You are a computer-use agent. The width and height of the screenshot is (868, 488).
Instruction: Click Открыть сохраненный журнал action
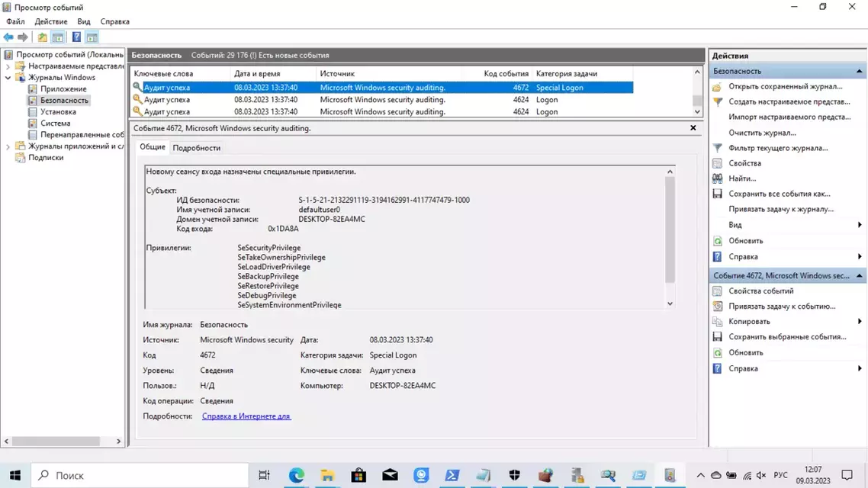tap(785, 86)
